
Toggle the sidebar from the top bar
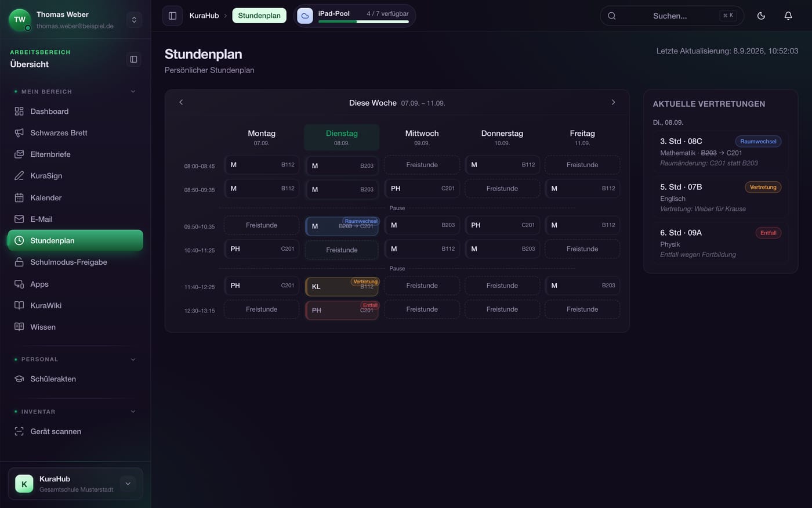pyautogui.click(x=172, y=16)
